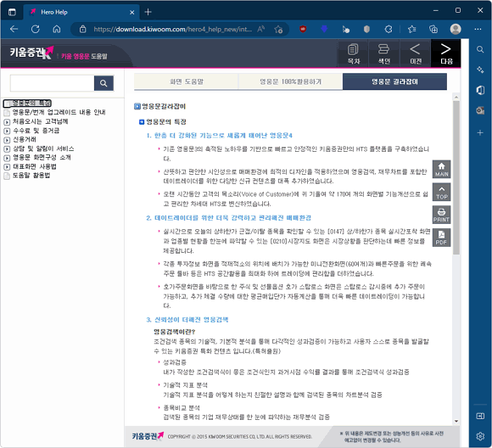Open browser collections icon
Screen dimensions: 492x448
433,29
